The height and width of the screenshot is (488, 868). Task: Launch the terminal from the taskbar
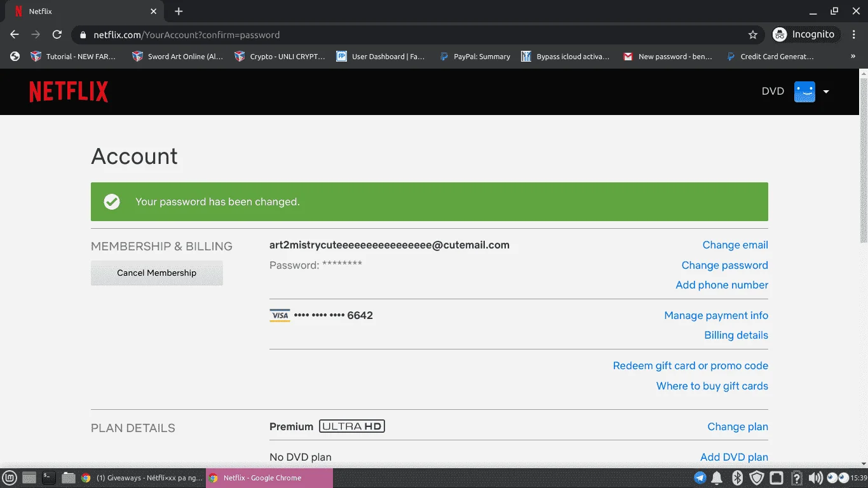pyautogui.click(x=49, y=478)
